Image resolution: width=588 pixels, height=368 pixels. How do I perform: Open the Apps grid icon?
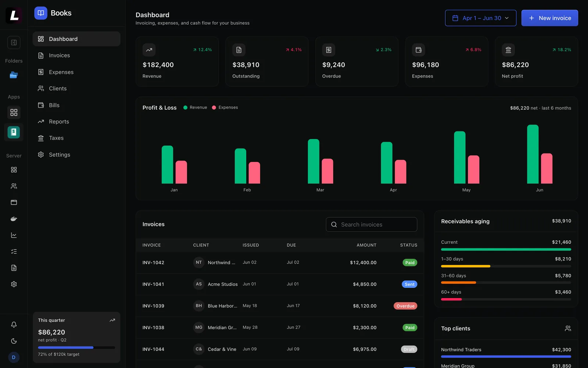point(14,112)
